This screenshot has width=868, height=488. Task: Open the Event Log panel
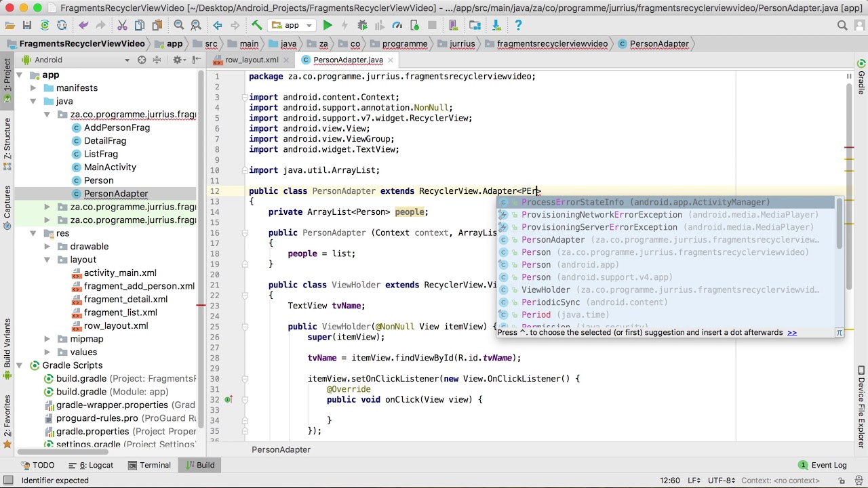pyautogui.click(x=822, y=465)
